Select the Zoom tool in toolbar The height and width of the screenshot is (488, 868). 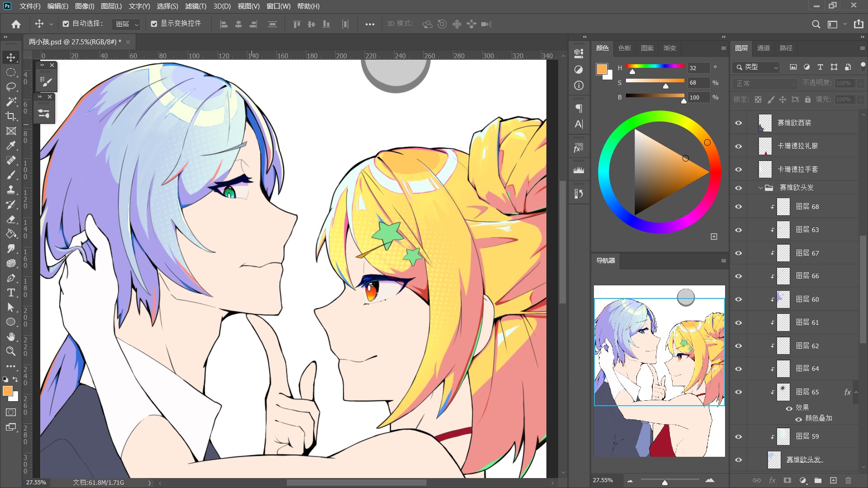pyautogui.click(x=11, y=351)
